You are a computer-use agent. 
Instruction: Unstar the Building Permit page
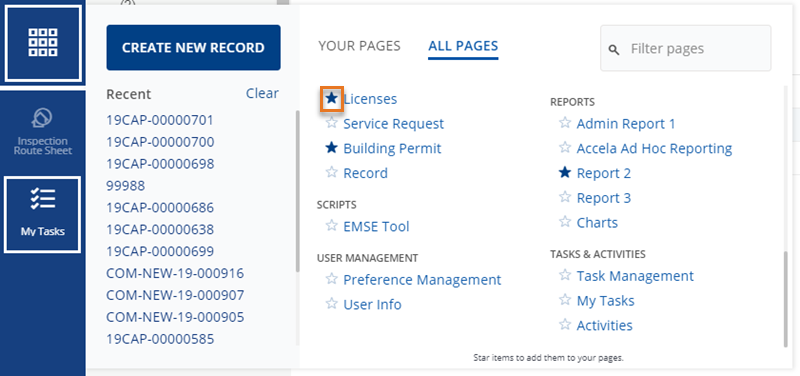[332, 148]
